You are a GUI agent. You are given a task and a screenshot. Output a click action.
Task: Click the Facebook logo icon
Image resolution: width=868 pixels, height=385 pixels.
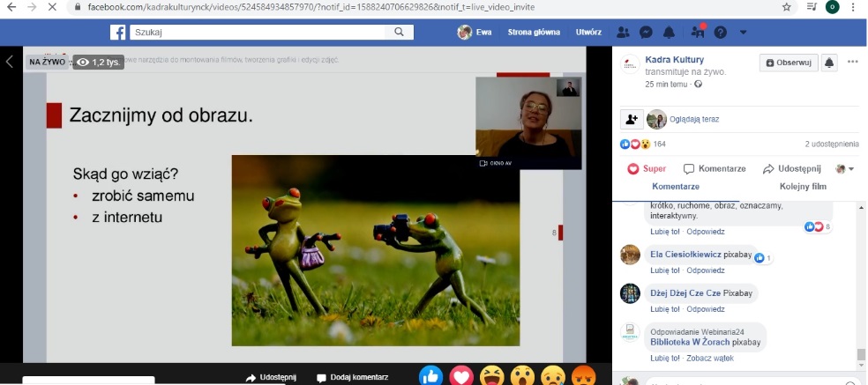[x=117, y=33]
